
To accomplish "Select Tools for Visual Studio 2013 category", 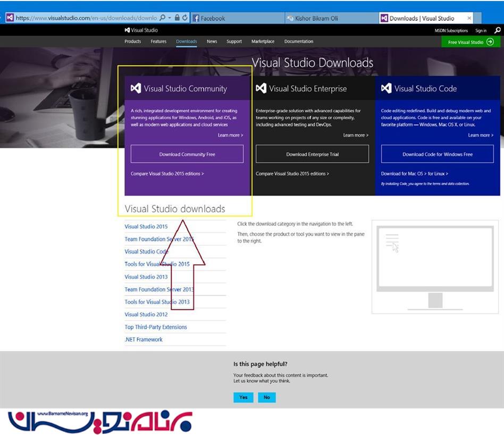I will [157, 302].
